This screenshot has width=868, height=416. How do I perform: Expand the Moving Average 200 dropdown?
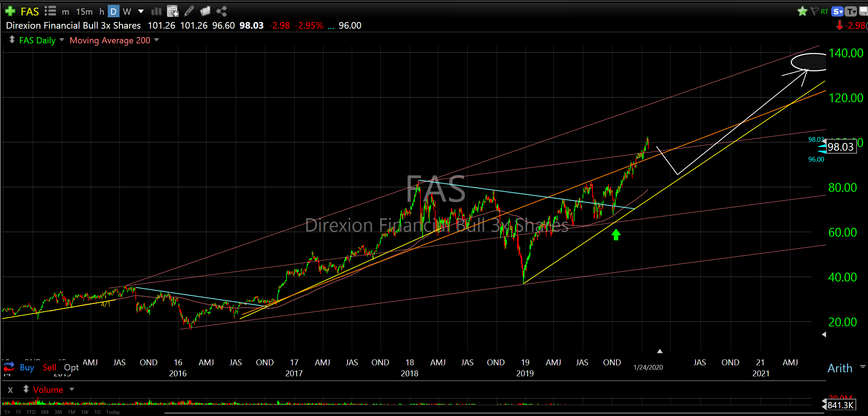[x=157, y=40]
